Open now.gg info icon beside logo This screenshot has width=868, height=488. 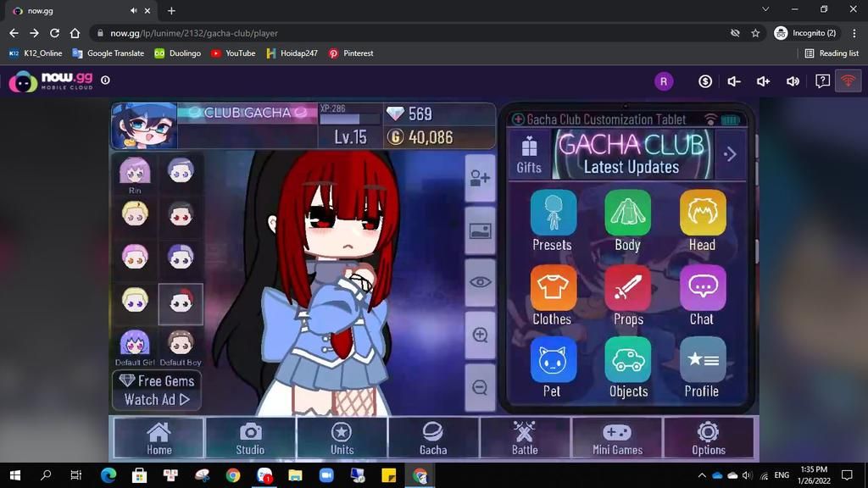tap(105, 80)
